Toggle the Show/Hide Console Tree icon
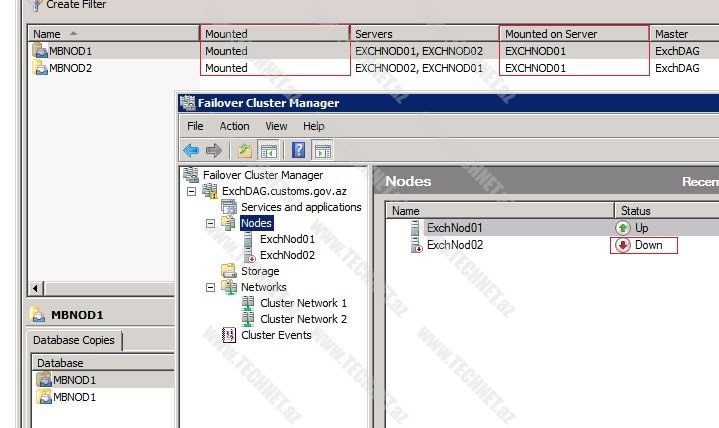The height and width of the screenshot is (428, 719). 268,150
